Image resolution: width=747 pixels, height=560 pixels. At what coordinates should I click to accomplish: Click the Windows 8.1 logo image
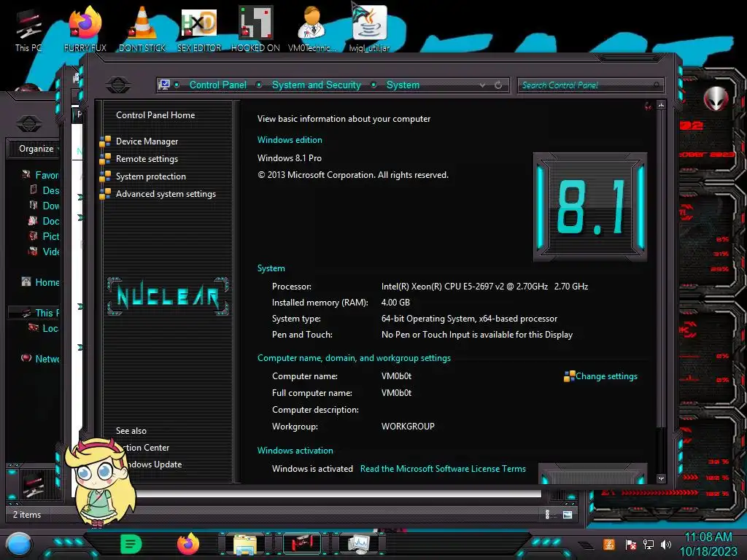589,207
